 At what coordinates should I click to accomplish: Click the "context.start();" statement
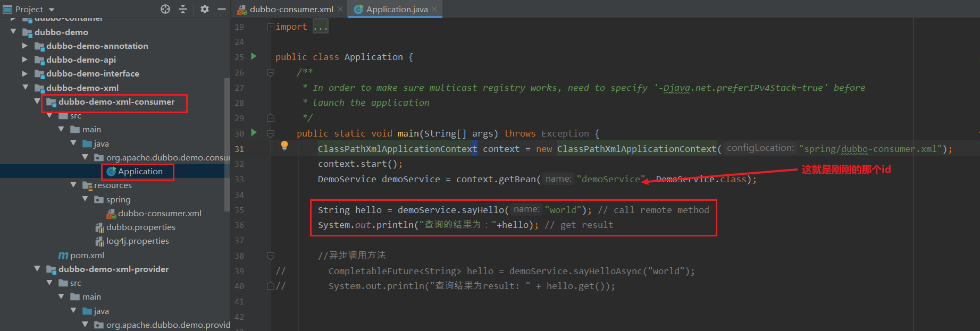[x=360, y=164]
